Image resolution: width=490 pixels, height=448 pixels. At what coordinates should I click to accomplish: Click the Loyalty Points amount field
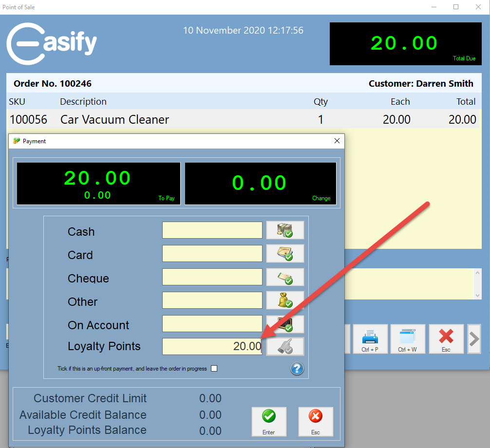[212, 347]
